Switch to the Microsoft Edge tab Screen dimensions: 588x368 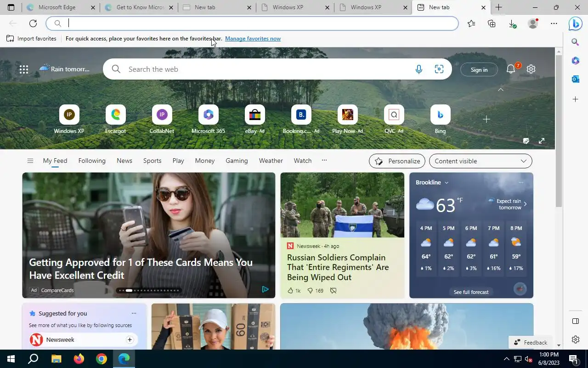point(62,7)
